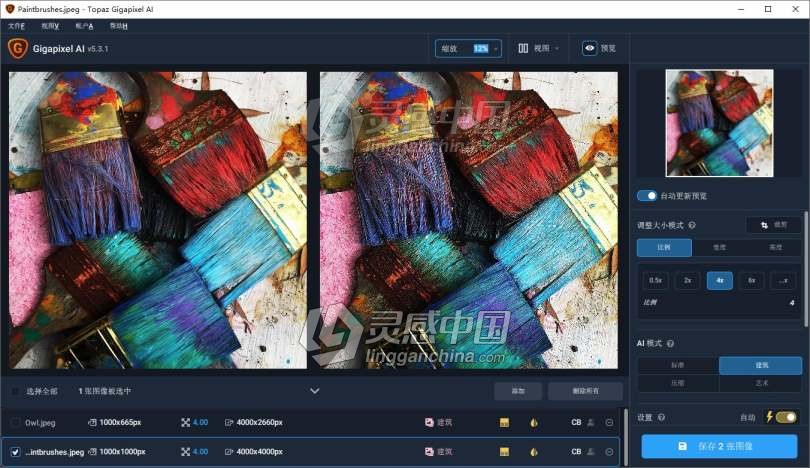
Task: Select the 6x scale option
Action: (x=752, y=280)
